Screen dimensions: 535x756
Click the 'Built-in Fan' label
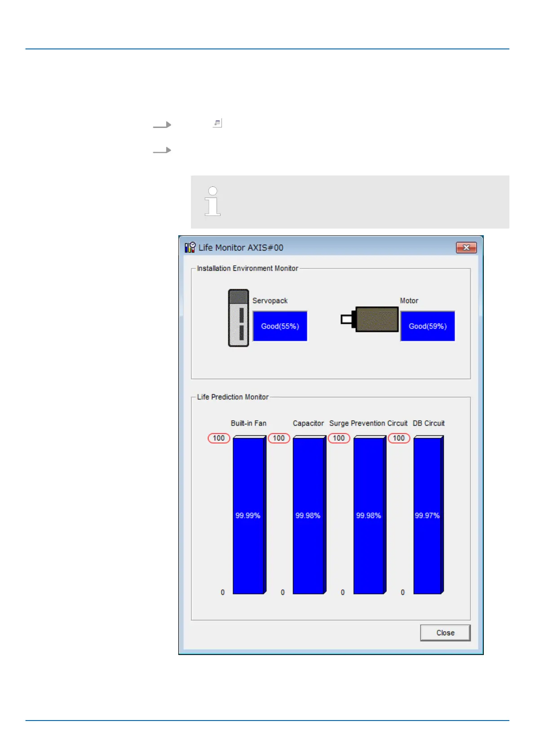pos(248,423)
